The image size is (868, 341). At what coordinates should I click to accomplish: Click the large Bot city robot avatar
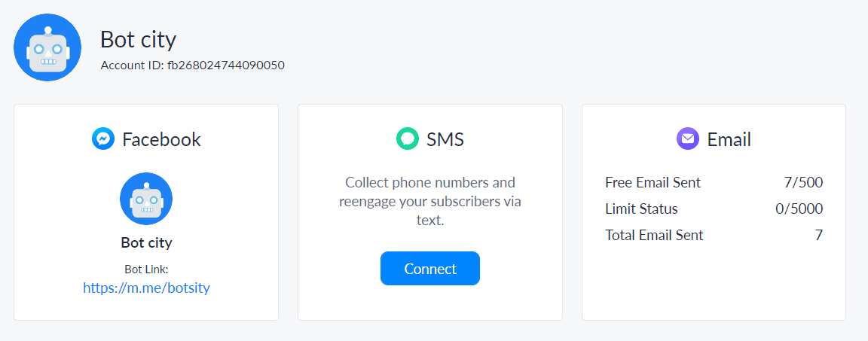[x=47, y=48]
